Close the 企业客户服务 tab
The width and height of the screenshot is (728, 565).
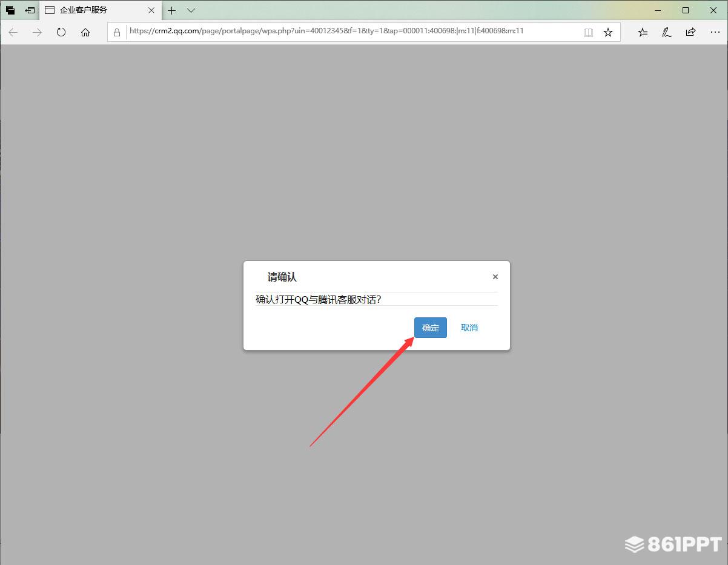151,10
